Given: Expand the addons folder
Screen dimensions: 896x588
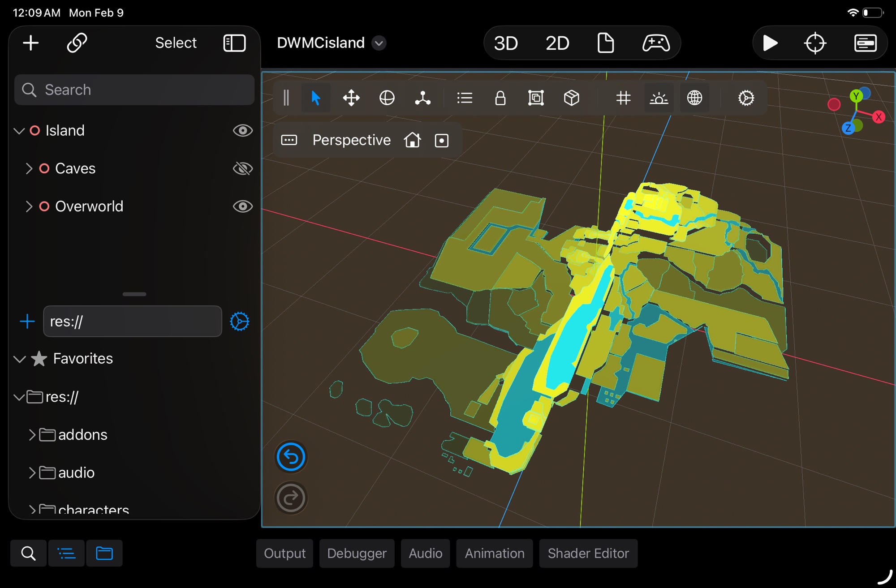Looking at the screenshot, I should (x=32, y=434).
